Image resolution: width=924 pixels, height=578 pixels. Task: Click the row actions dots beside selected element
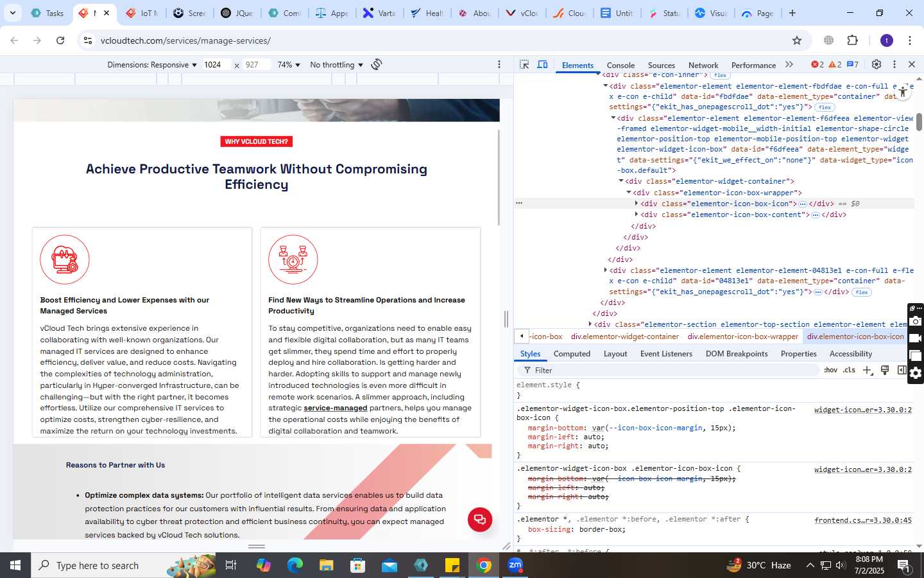tap(519, 203)
